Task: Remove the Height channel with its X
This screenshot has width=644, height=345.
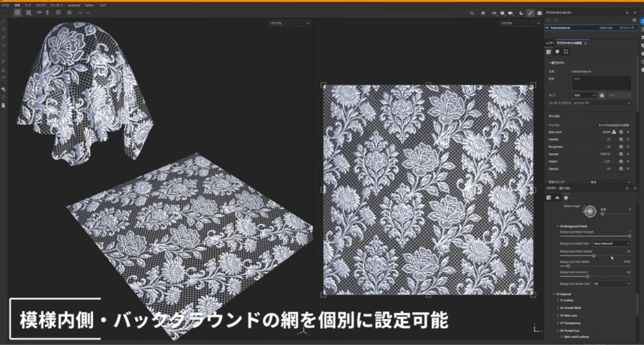Action: [x=628, y=162]
